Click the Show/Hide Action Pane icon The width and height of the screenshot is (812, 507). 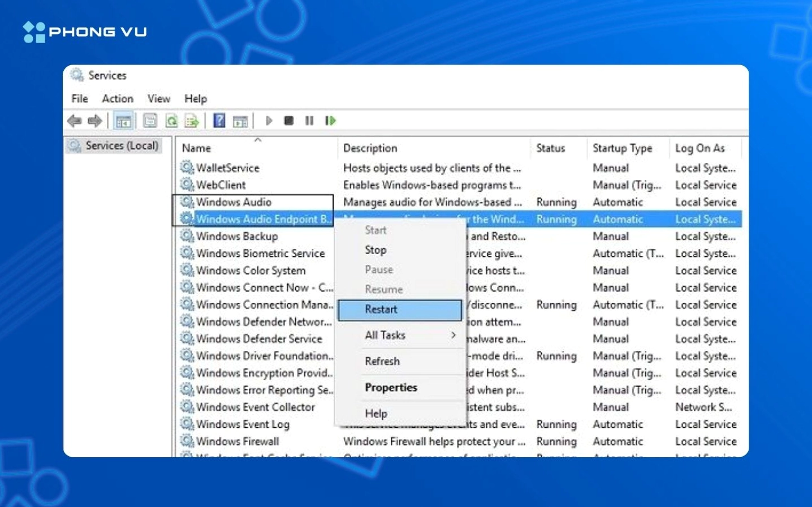click(x=240, y=121)
